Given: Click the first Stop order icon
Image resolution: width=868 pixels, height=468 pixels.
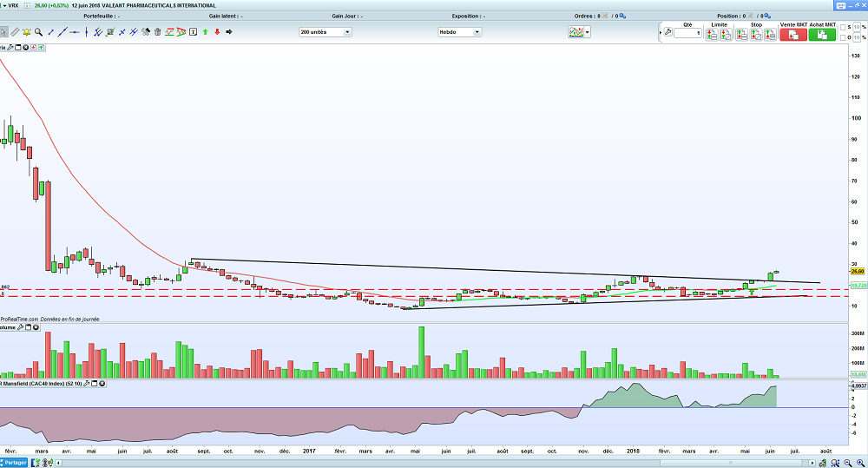Looking at the screenshot, I should [742, 35].
